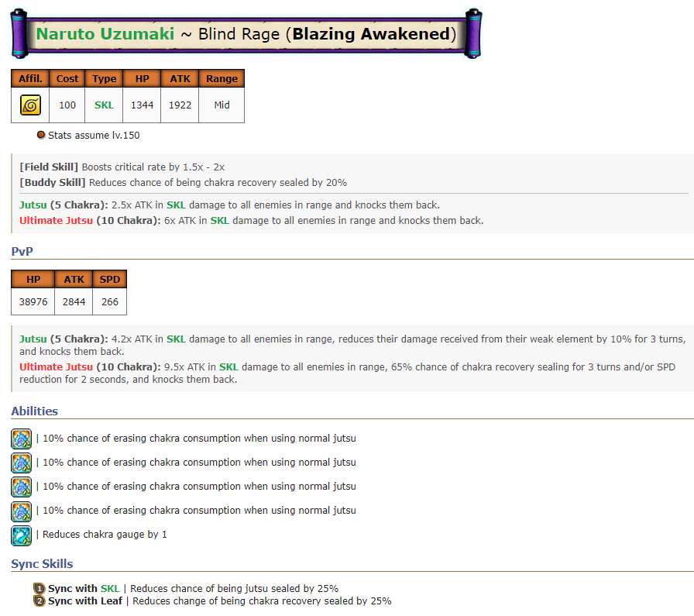Click the [Buddy Skill] label
This screenshot has width=694, height=616.
click(x=52, y=182)
